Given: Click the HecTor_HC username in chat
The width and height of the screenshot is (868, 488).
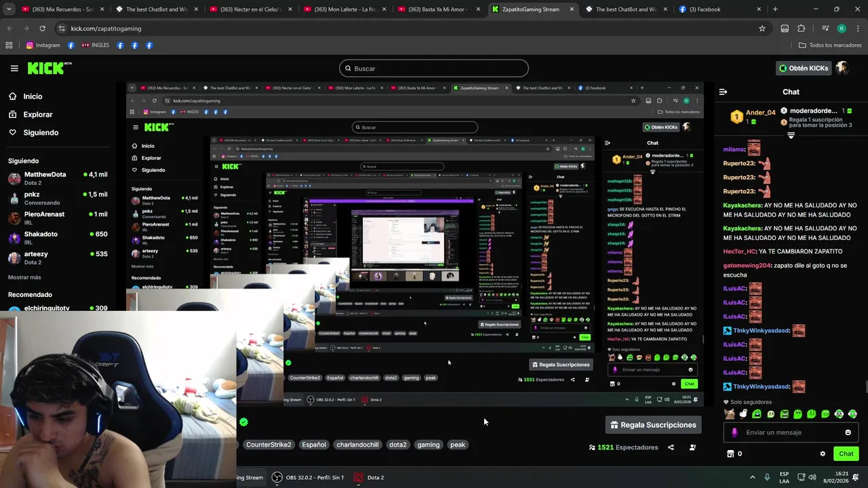Looking at the screenshot, I should (739, 251).
